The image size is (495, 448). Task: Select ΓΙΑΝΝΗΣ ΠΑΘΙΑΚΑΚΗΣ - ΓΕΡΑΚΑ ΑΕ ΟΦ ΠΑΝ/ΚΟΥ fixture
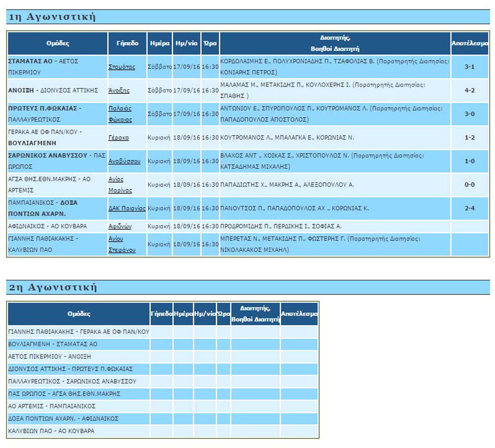[79, 332]
